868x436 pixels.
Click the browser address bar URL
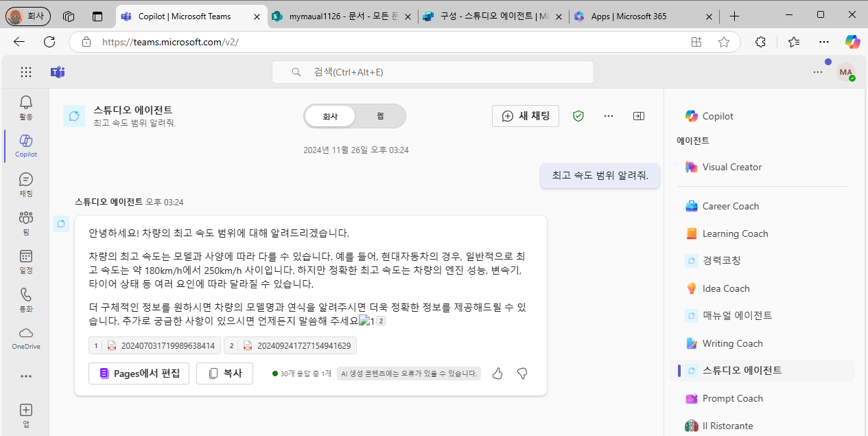click(170, 42)
